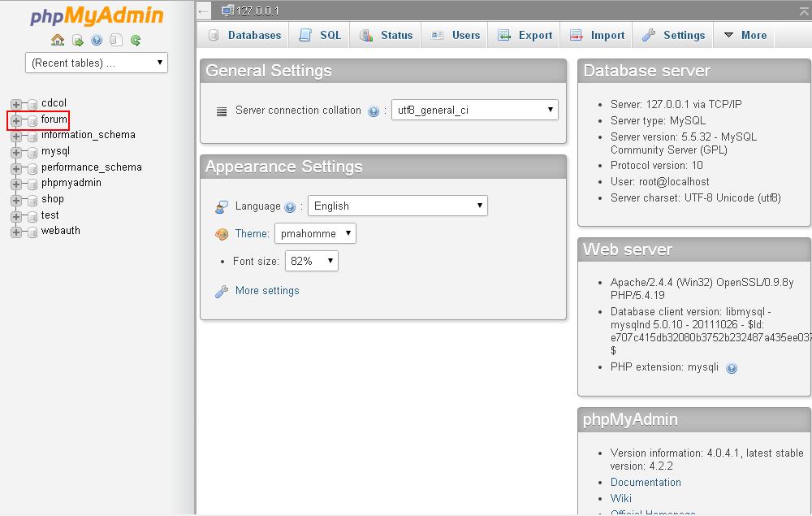Image resolution: width=812 pixels, height=516 pixels.
Task: Open the More tab menu
Action: pyautogui.click(x=745, y=35)
